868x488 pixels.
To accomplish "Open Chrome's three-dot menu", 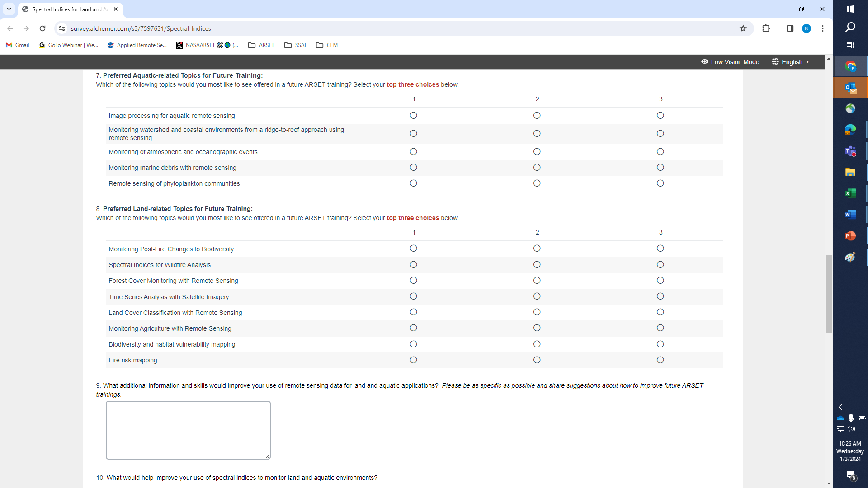I will click(x=823, y=28).
